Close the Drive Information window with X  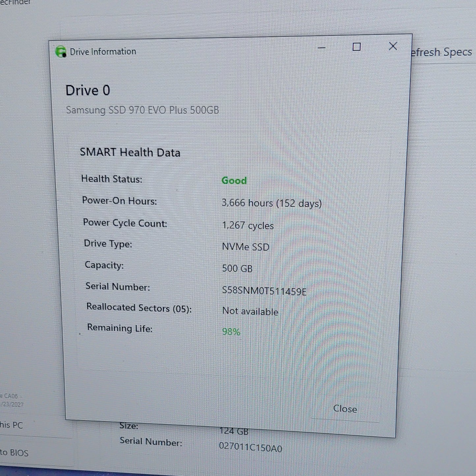tap(393, 46)
